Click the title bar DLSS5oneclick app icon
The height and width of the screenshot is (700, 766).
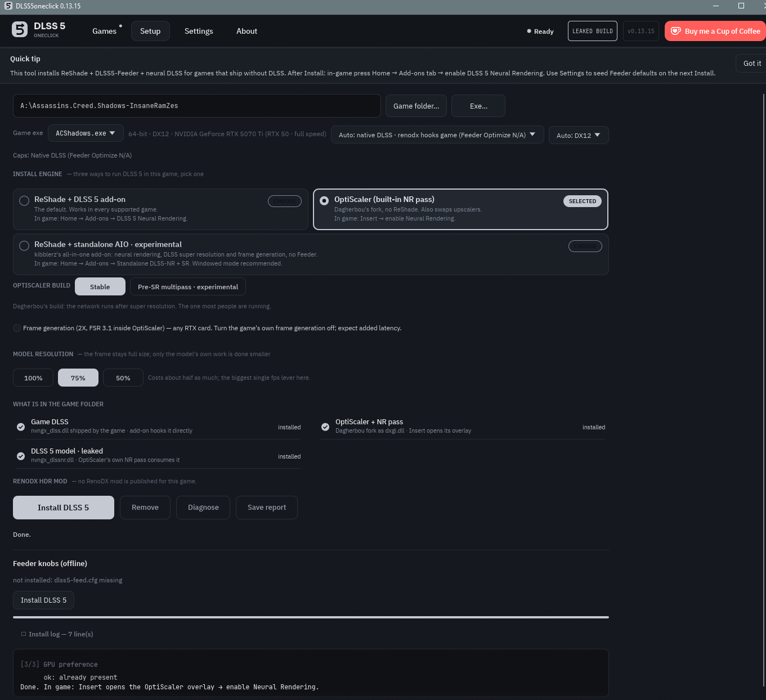click(x=8, y=6)
